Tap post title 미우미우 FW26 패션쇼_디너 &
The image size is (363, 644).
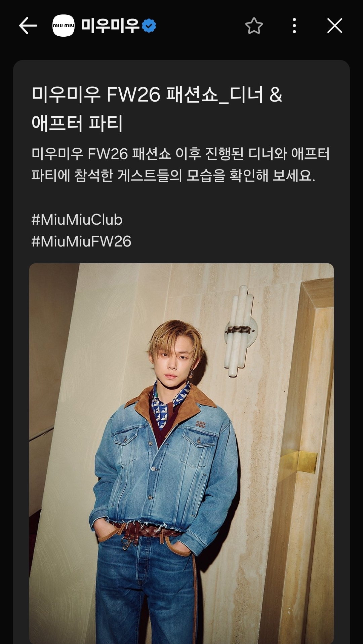pos(157,94)
